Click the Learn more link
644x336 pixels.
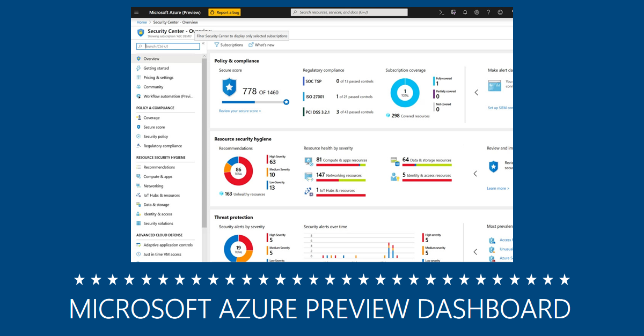pyautogui.click(x=498, y=188)
